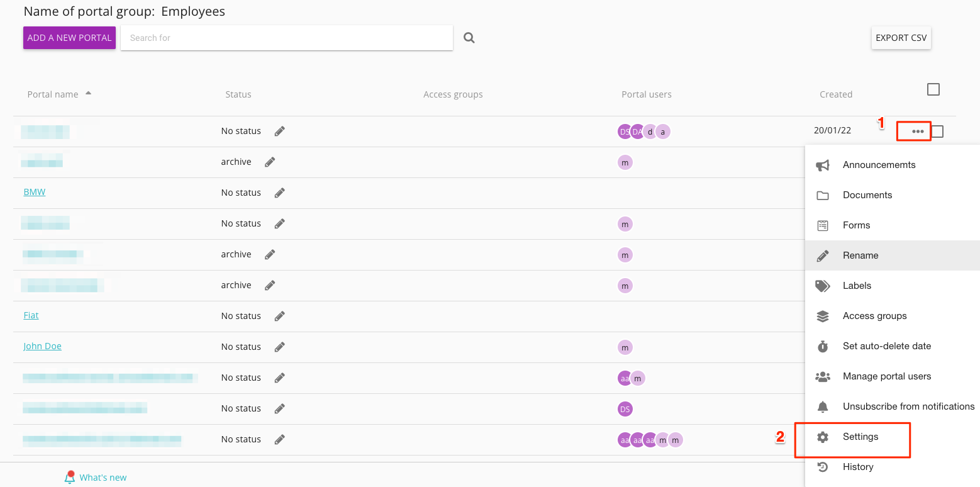Viewport: 980px width, 487px height.
Task: Open What's new bell notification icon
Action: point(70,477)
